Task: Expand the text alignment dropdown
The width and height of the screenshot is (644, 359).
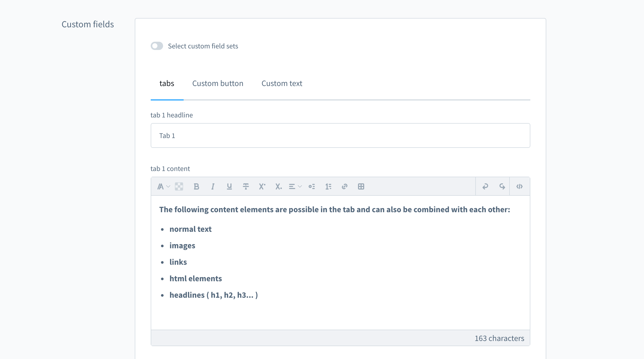Action: coord(295,186)
